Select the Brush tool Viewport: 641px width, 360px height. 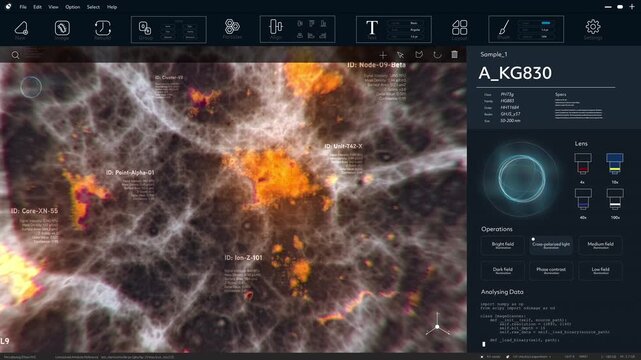[x=504, y=28]
